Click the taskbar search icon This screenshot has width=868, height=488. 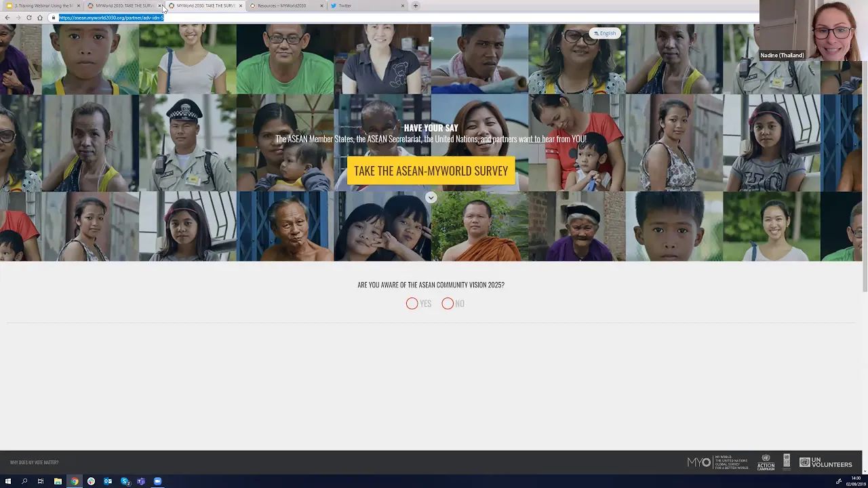(24, 481)
